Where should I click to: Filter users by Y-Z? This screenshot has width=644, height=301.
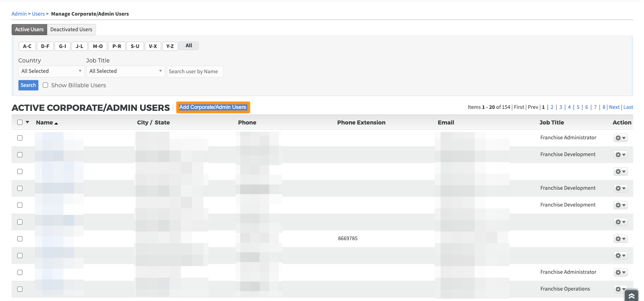(170, 46)
